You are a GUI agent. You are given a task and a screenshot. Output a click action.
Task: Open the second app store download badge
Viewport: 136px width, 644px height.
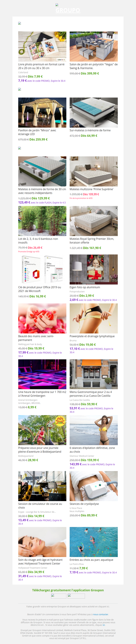point(76,596)
